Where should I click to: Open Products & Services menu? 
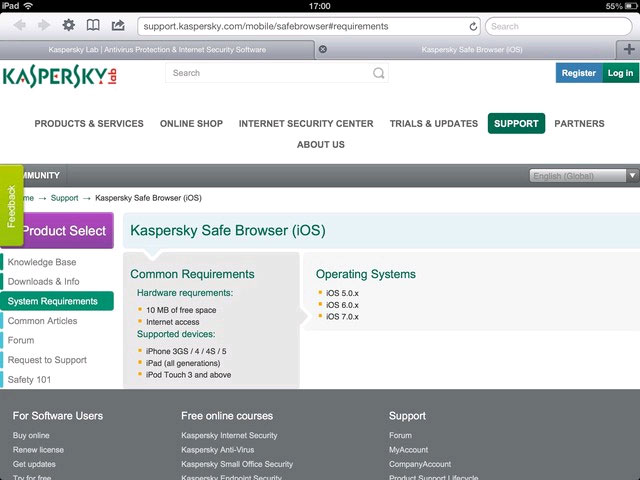click(89, 124)
